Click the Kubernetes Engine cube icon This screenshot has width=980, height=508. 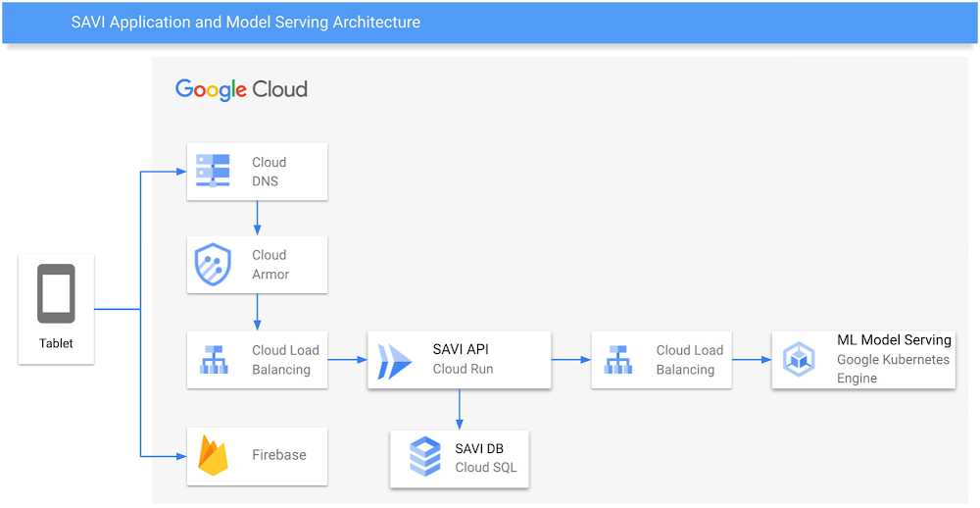(798, 360)
